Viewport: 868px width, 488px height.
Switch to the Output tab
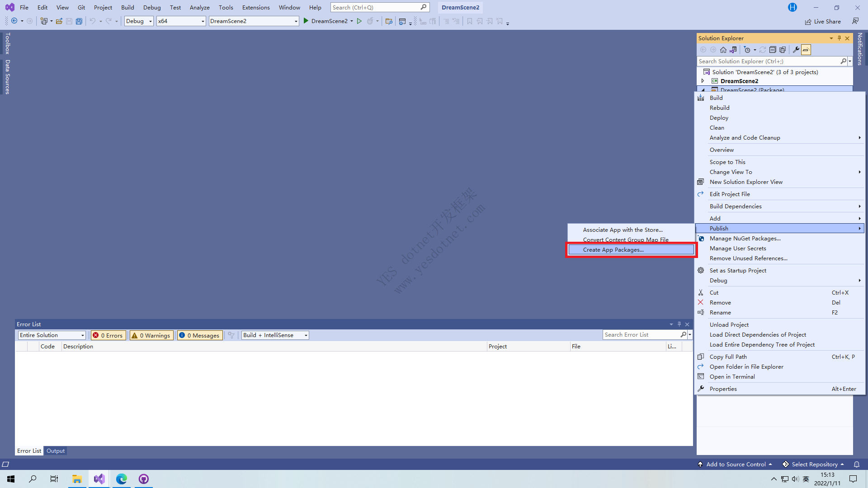[x=56, y=451]
